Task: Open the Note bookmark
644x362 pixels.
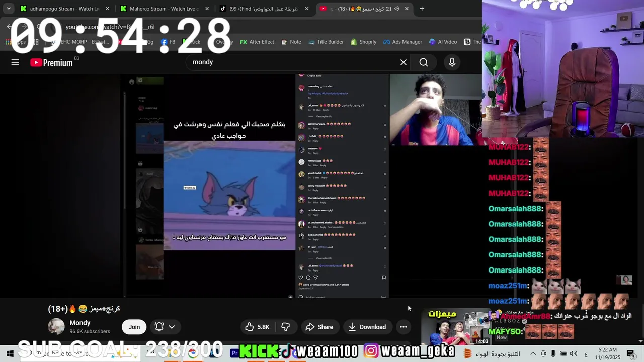Action: click(291, 42)
